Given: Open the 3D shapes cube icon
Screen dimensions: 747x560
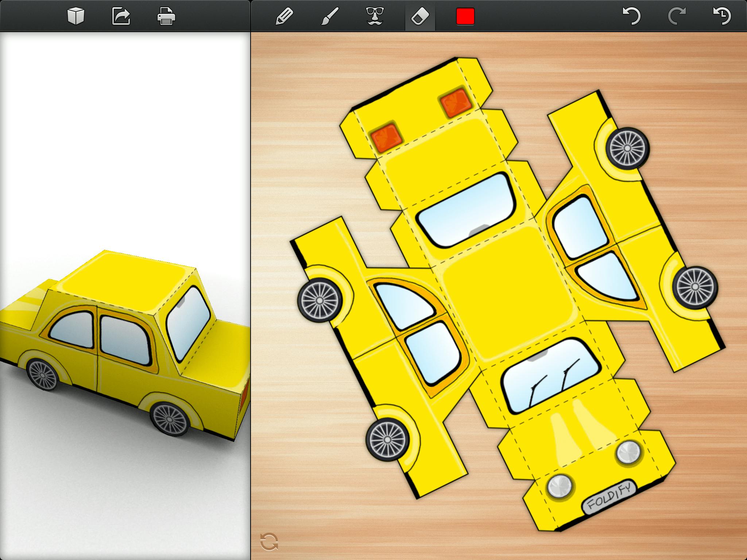Looking at the screenshot, I should [x=76, y=16].
